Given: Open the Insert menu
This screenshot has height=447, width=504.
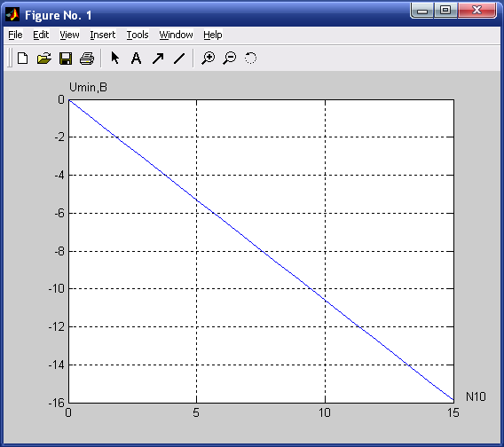Looking at the screenshot, I should [x=103, y=35].
